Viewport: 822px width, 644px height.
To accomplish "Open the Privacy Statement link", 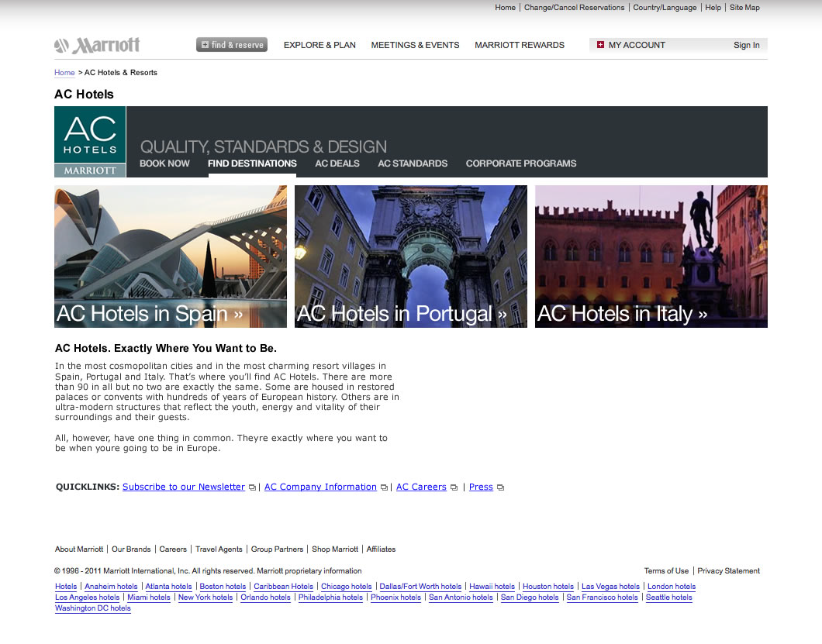I will tap(728, 571).
